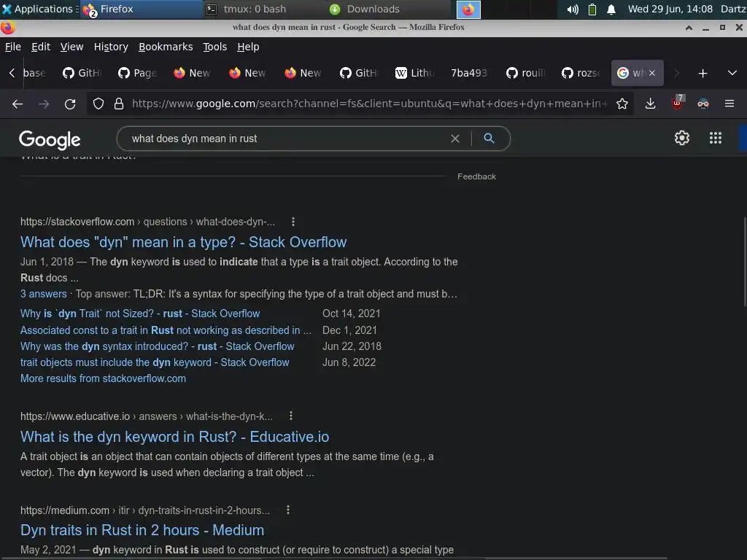Click the volume icon in system tray
This screenshot has height=560, width=747.
pyautogui.click(x=573, y=9)
